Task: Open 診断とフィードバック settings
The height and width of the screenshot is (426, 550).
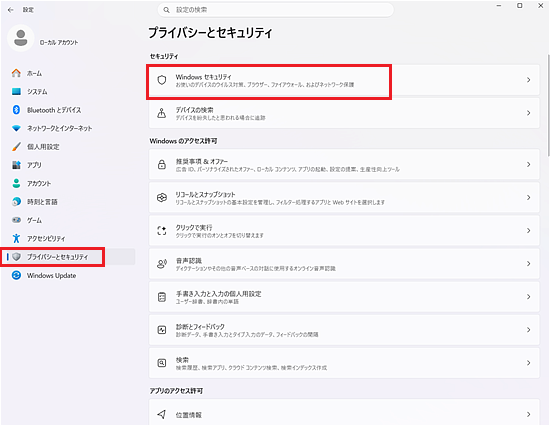Action: [x=344, y=330]
